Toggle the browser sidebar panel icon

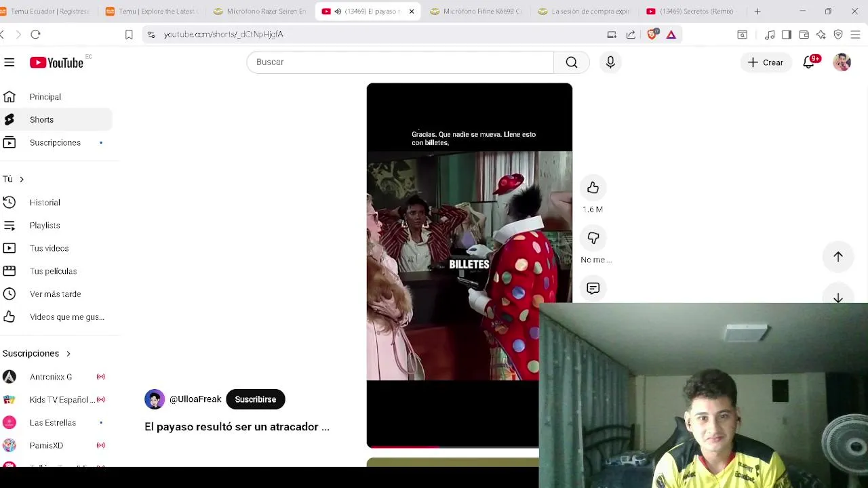pyautogui.click(x=787, y=35)
